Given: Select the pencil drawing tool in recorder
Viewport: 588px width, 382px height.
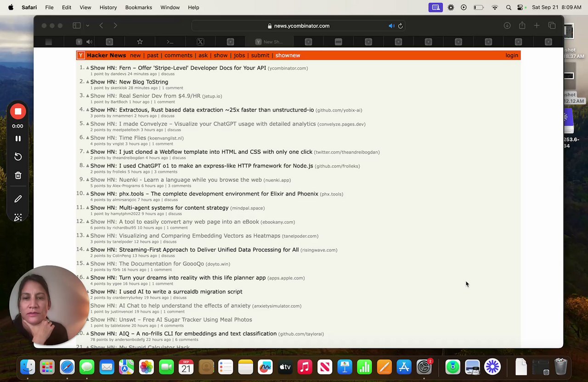Looking at the screenshot, I should click(x=18, y=199).
